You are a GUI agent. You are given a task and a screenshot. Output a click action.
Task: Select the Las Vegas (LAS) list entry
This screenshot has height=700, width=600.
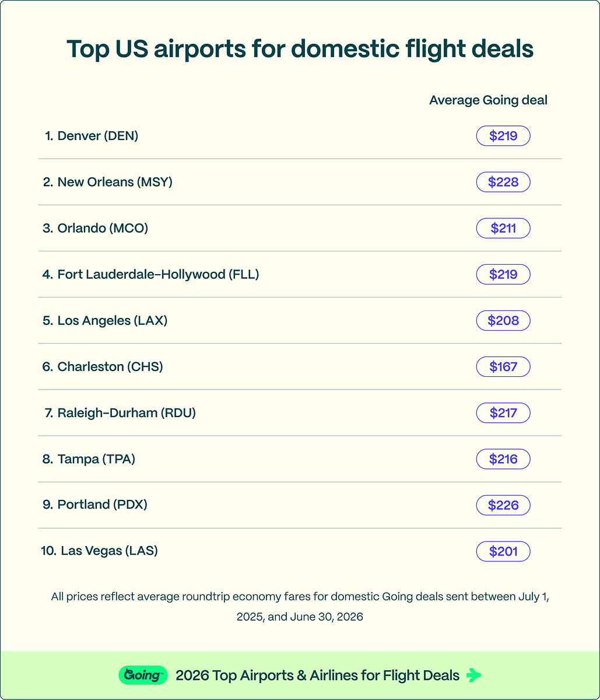[100, 551]
